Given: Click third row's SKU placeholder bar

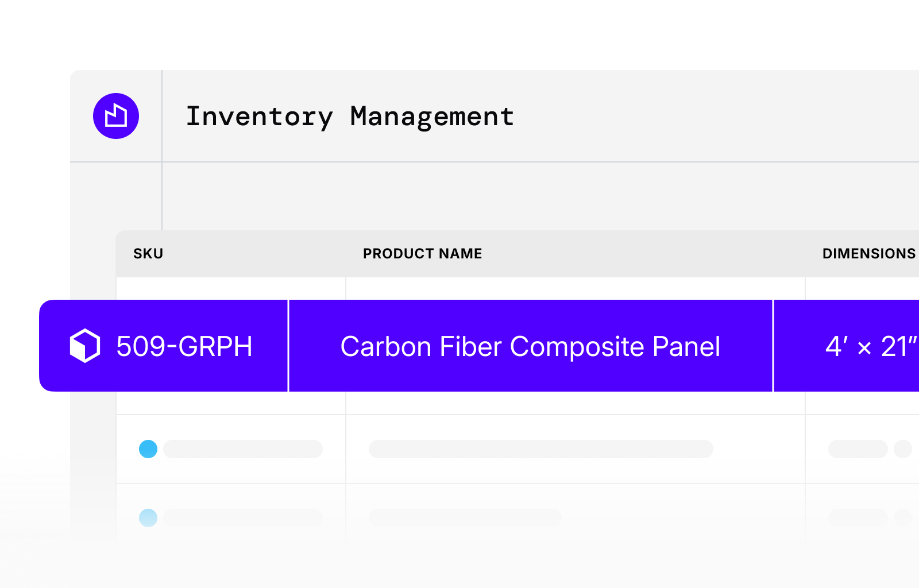Looking at the screenshot, I should [x=243, y=518].
